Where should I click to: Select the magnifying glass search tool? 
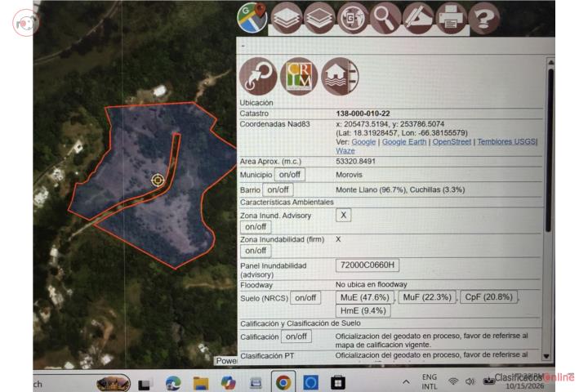385,18
